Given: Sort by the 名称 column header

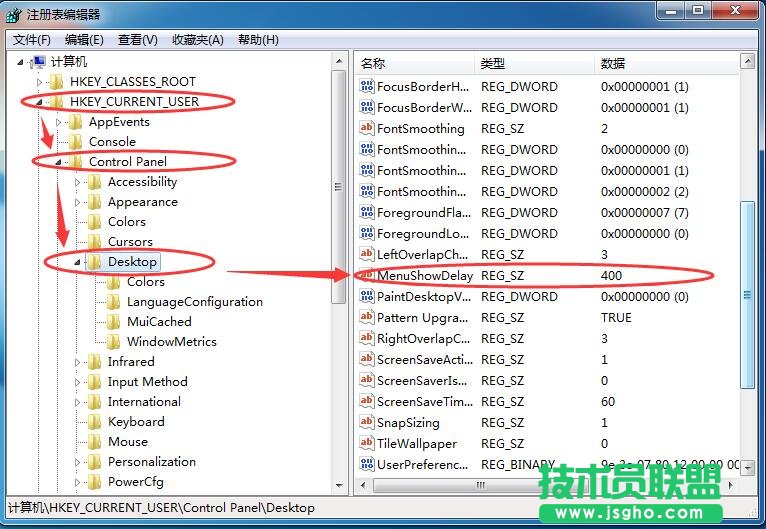Looking at the screenshot, I should tap(412, 63).
